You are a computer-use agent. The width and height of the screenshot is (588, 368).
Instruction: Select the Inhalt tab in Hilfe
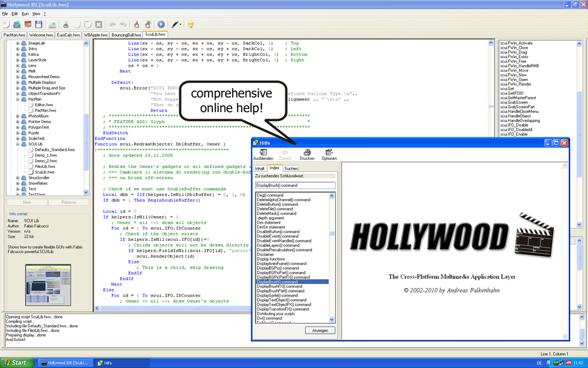(x=260, y=168)
